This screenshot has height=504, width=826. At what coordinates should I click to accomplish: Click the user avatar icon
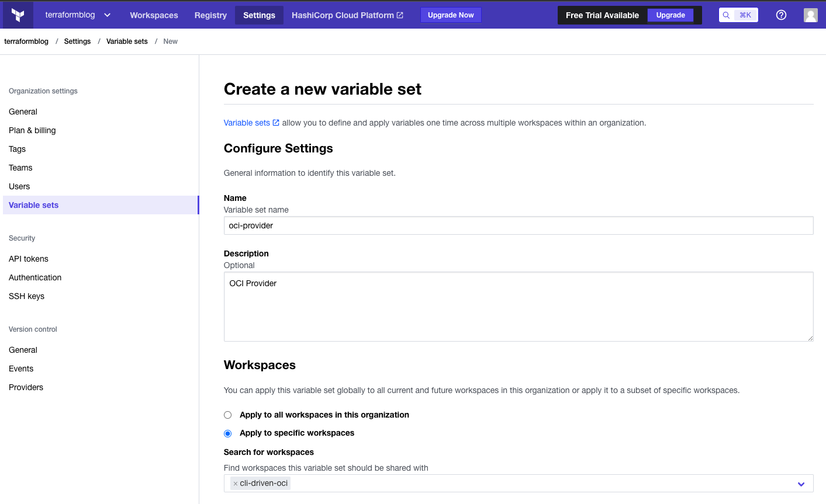point(811,15)
